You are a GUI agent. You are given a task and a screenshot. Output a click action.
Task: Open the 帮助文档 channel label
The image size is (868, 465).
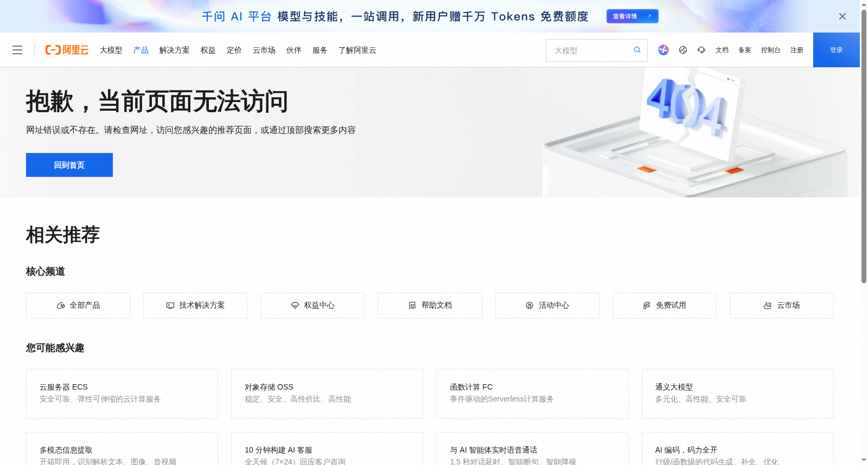[x=437, y=305]
